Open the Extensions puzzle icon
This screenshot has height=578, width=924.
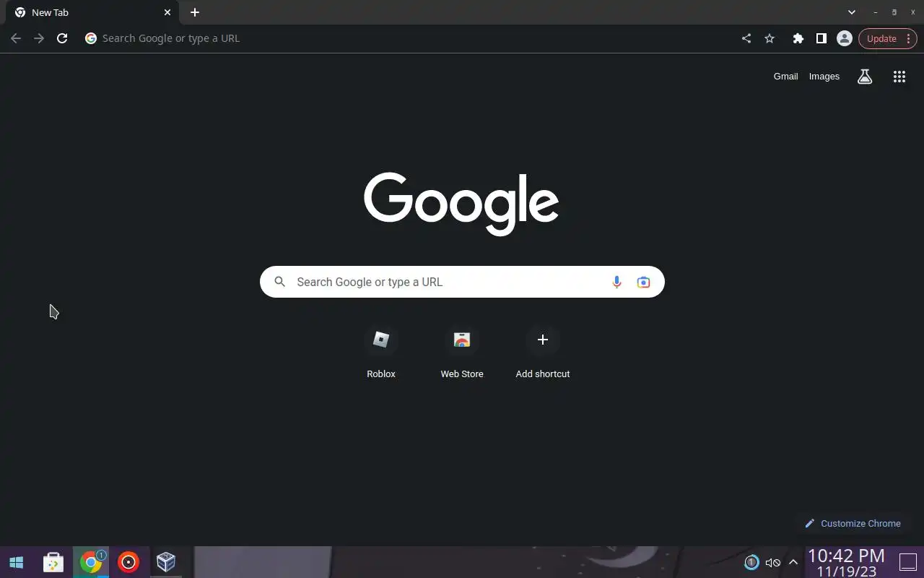(x=798, y=38)
